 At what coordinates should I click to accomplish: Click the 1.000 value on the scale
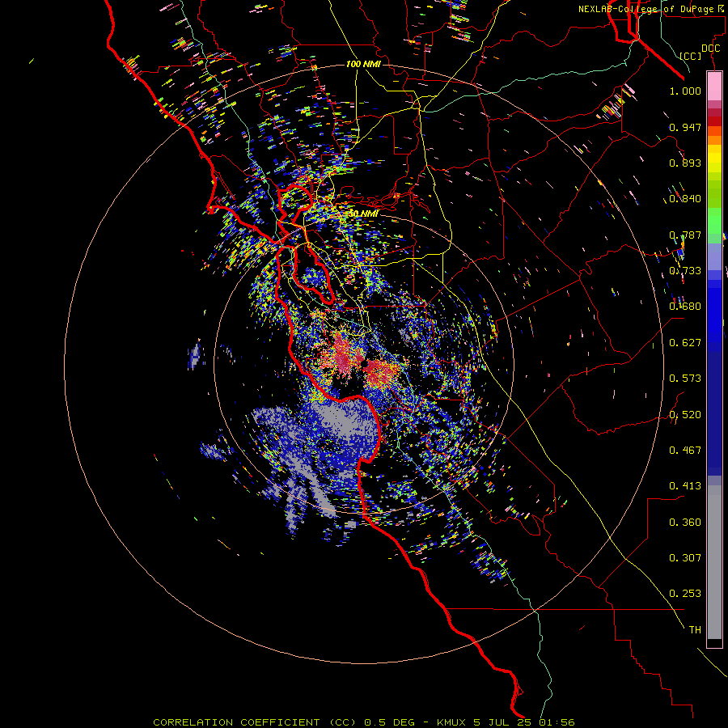pos(685,91)
